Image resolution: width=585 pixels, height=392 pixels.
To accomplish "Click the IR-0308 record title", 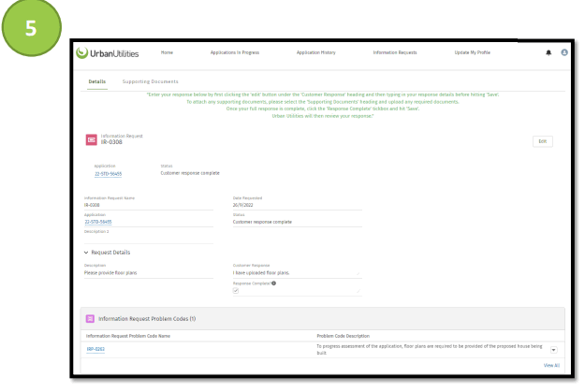I will tap(111, 142).
